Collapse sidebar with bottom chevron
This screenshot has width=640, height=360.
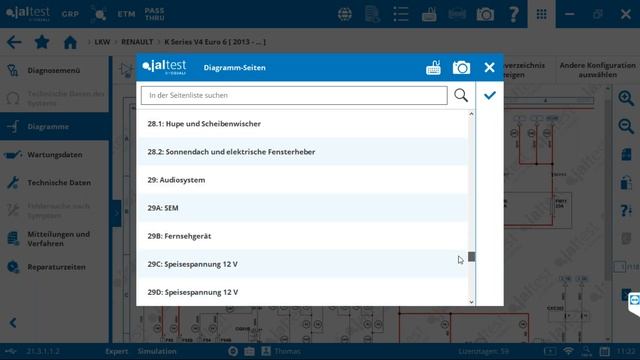[x=13, y=323]
